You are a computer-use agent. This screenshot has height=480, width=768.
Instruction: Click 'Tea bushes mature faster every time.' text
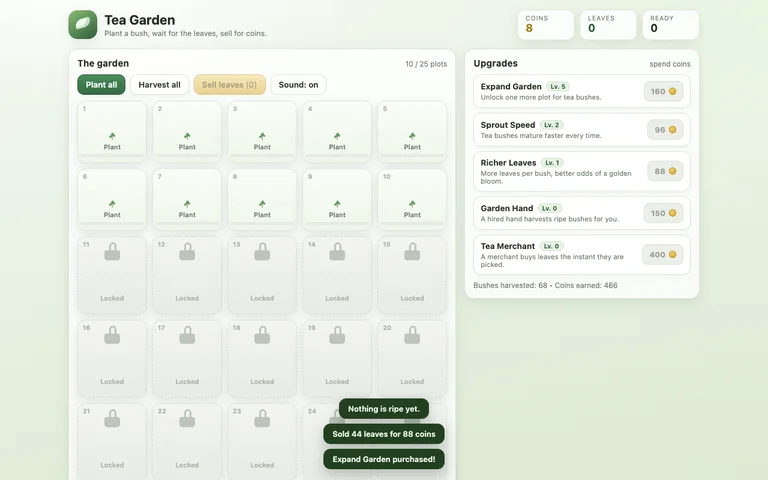click(541, 135)
